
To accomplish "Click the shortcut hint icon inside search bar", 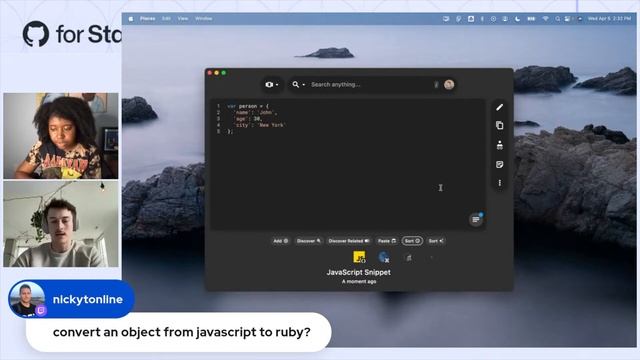I will 436,84.
